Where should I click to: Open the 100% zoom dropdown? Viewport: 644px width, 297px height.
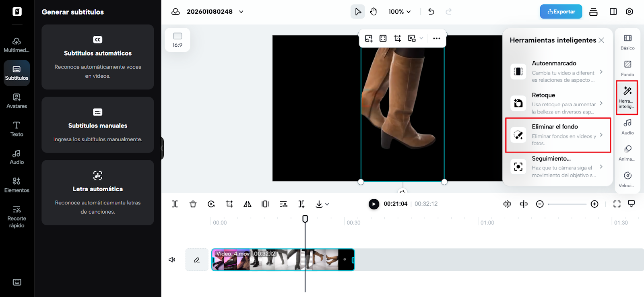pyautogui.click(x=399, y=12)
